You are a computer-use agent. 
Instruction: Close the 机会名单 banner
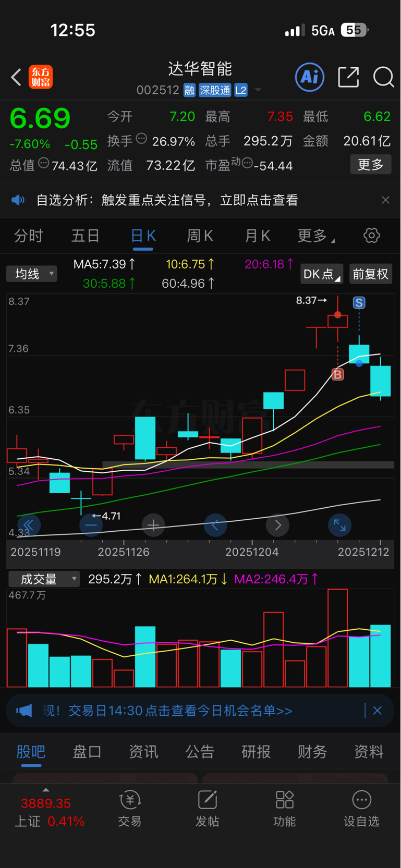click(x=378, y=711)
